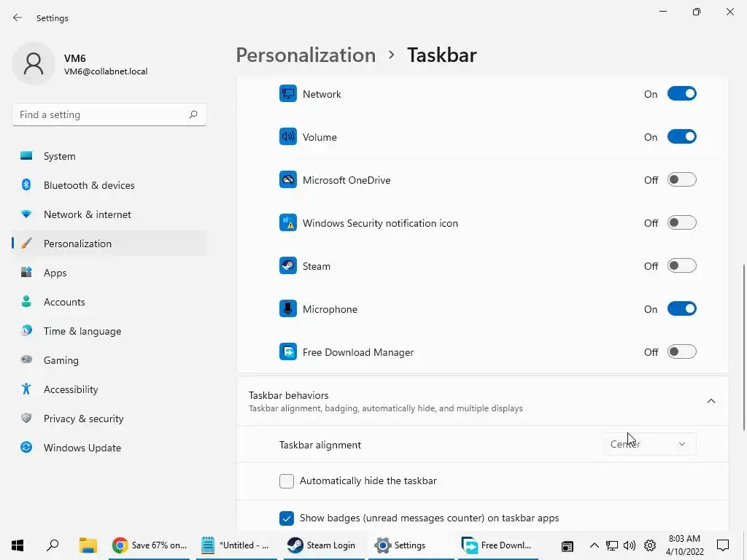Open the Windows Start button
The height and width of the screenshot is (560, 747).
(18, 545)
